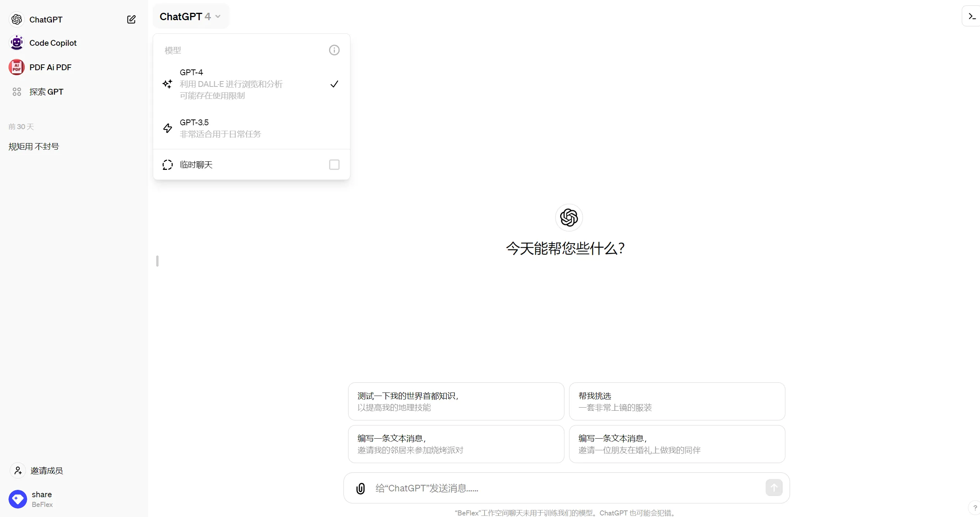This screenshot has width=980, height=517.
Task: Click the center ChatGPT logo
Action: pos(569,217)
